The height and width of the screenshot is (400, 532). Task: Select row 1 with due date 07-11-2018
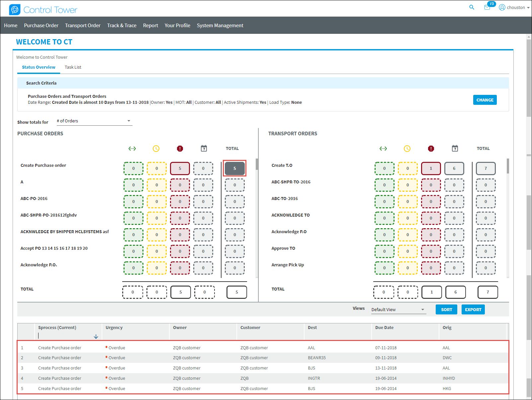263,348
